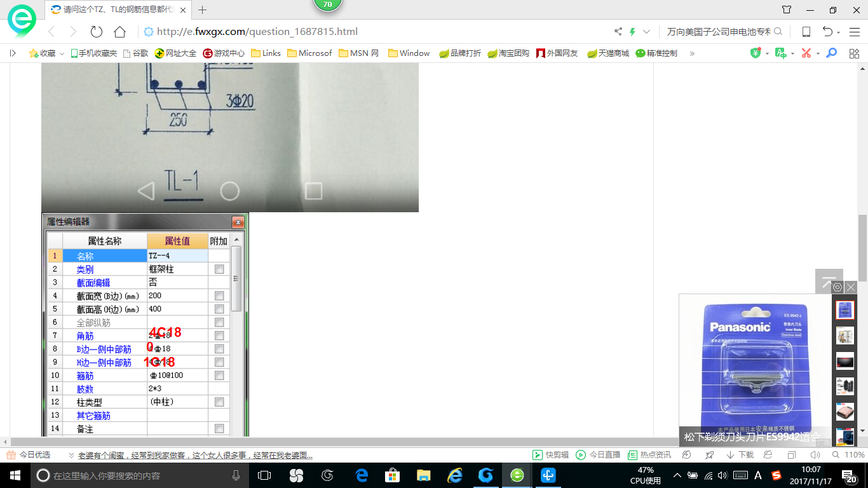Screen dimensions: 868x488
Task: Click the undo closed-tab arrow icon
Action: [x=827, y=32]
